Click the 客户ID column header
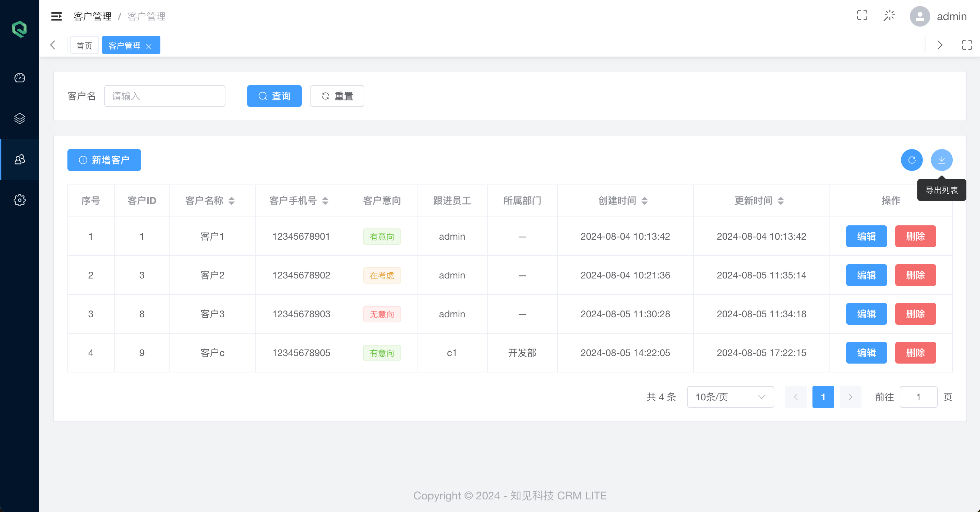The height and width of the screenshot is (512, 980). (142, 201)
